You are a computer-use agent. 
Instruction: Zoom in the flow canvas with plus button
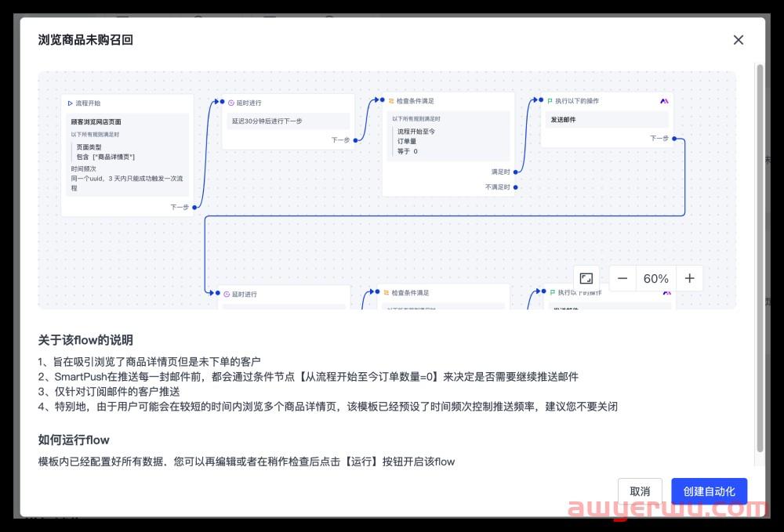689,278
